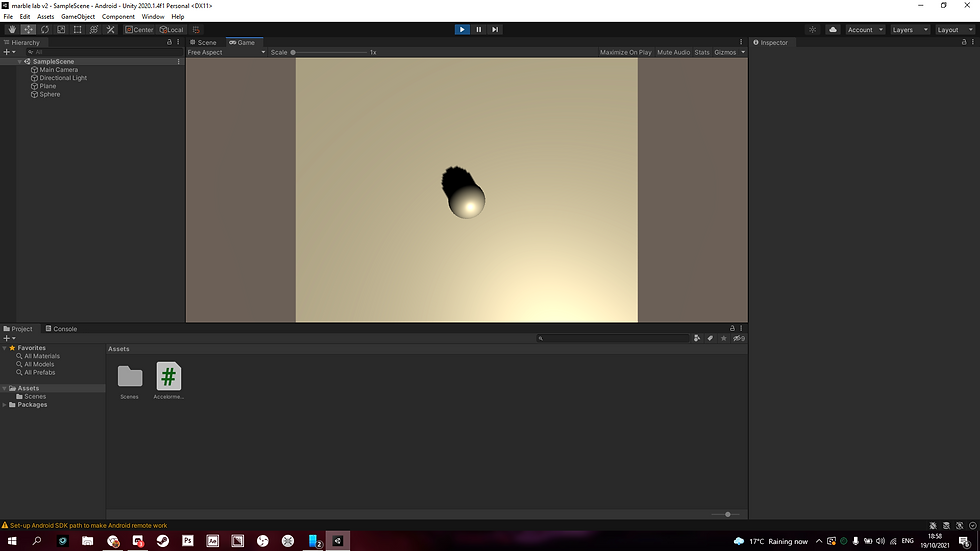Open Project create plus dropdown
The image size is (980, 551).
coord(9,338)
